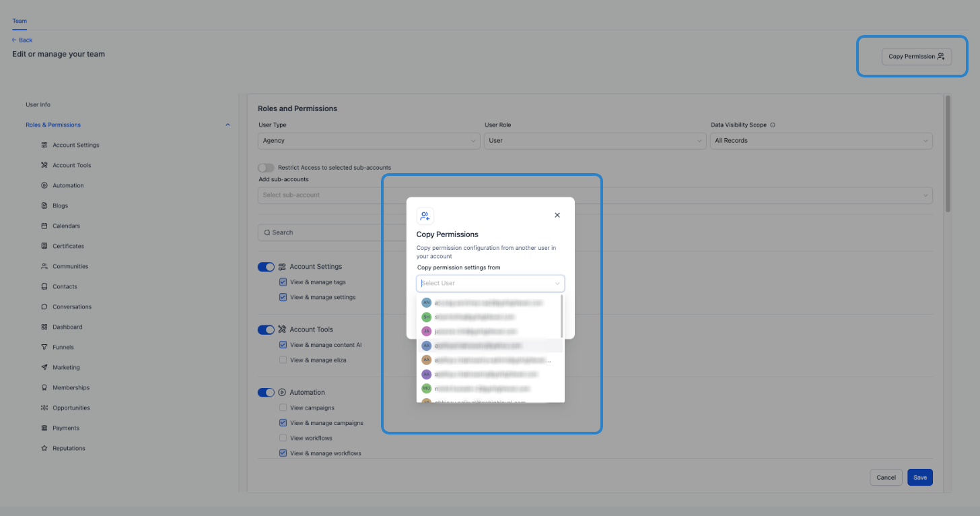Open User Info in sidebar

pos(38,104)
